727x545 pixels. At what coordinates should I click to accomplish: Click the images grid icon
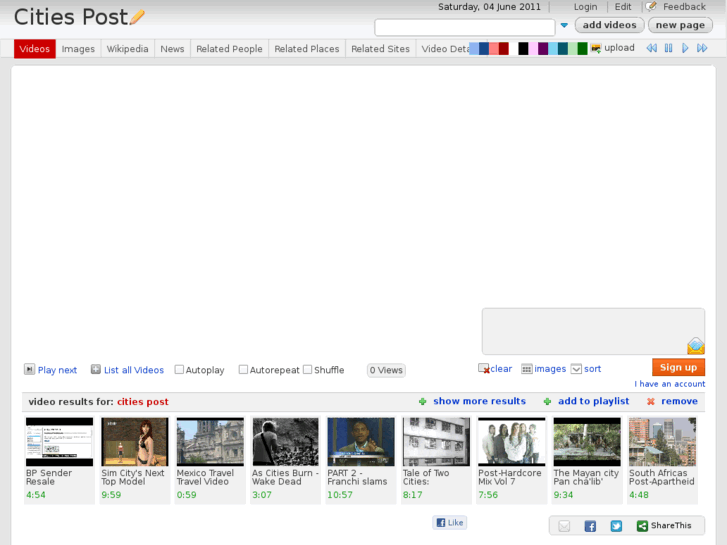pos(527,369)
